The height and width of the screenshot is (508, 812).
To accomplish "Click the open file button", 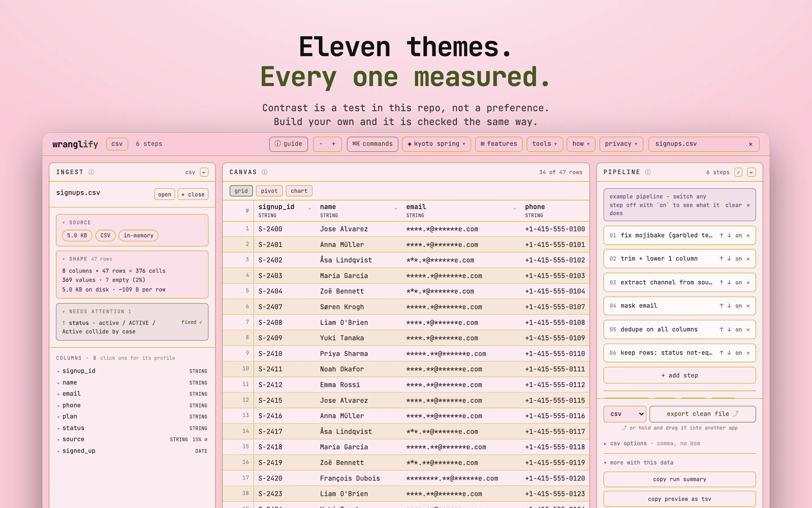I will (x=164, y=194).
